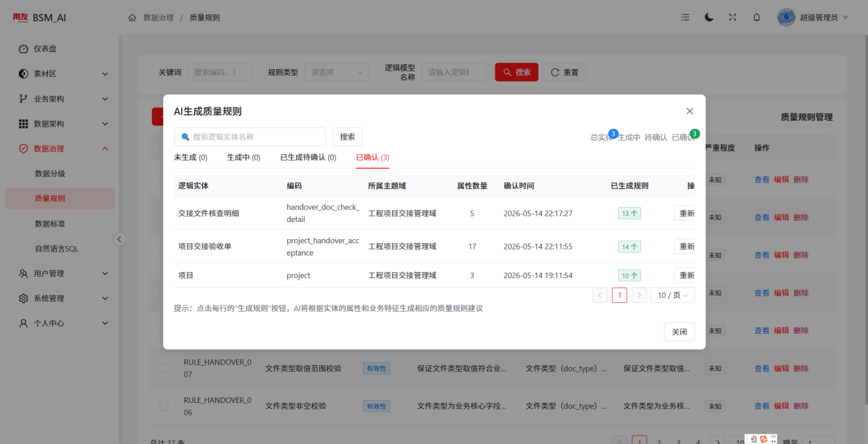Click the 13 个 generated rules tag
Screen dimensions: 868x444
tap(630, 213)
